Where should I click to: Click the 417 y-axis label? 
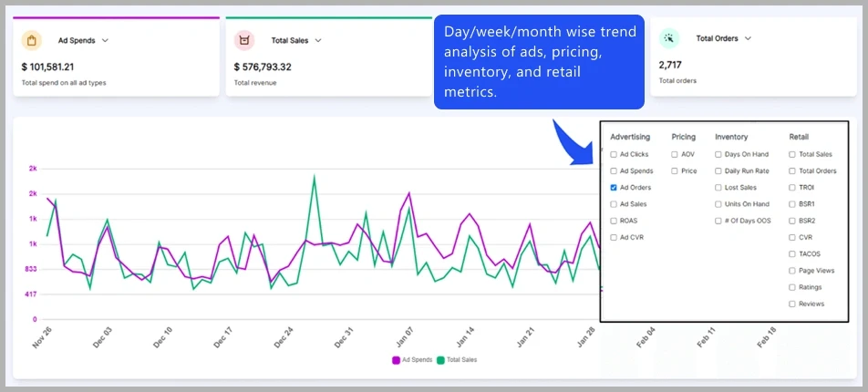tap(31, 294)
